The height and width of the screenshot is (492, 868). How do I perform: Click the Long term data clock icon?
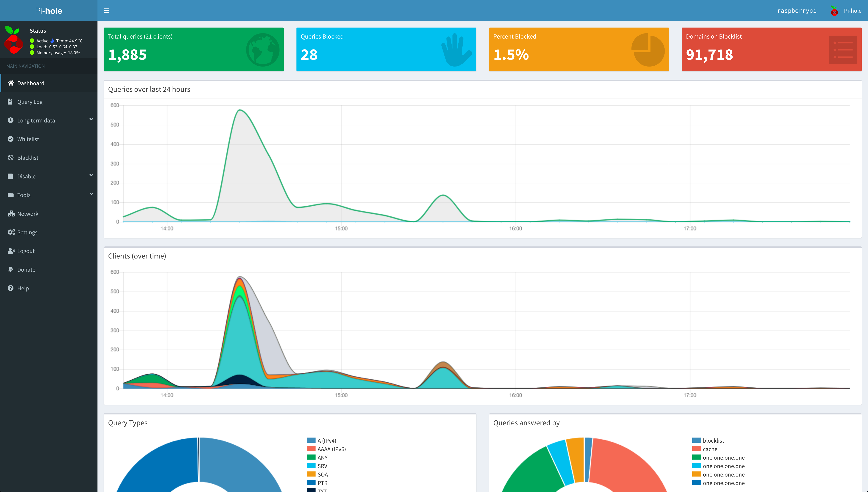[10, 120]
